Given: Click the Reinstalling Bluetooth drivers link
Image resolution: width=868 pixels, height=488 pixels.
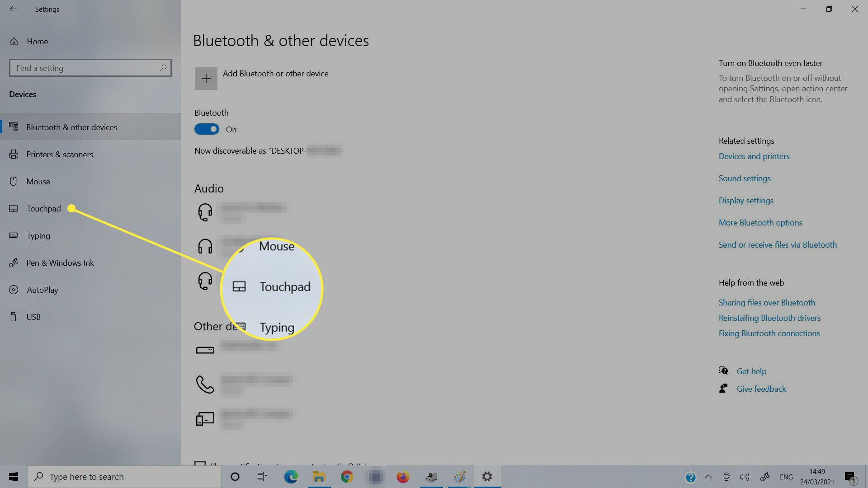Looking at the screenshot, I should 769,318.
